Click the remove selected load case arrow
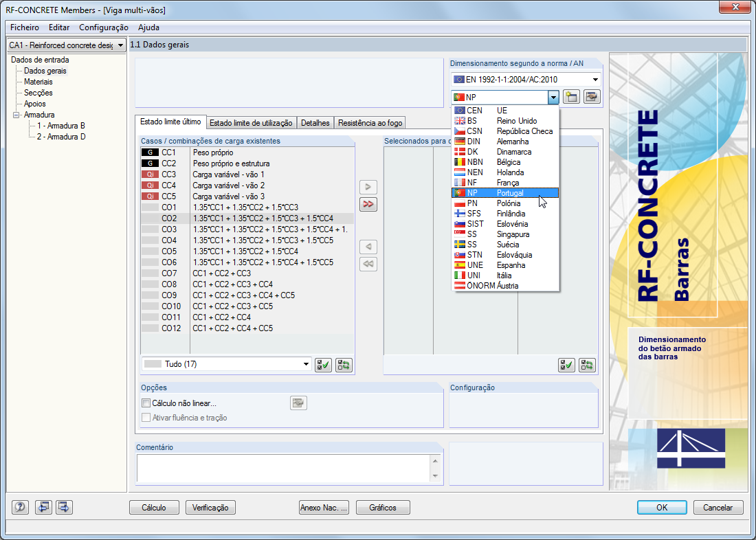The height and width of the screenshot is (540, 756). (x=368, y=247)
